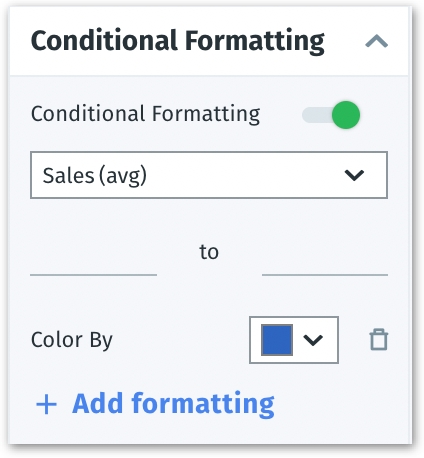Turn off the Conditional Formatting switch

coord(331,115)
